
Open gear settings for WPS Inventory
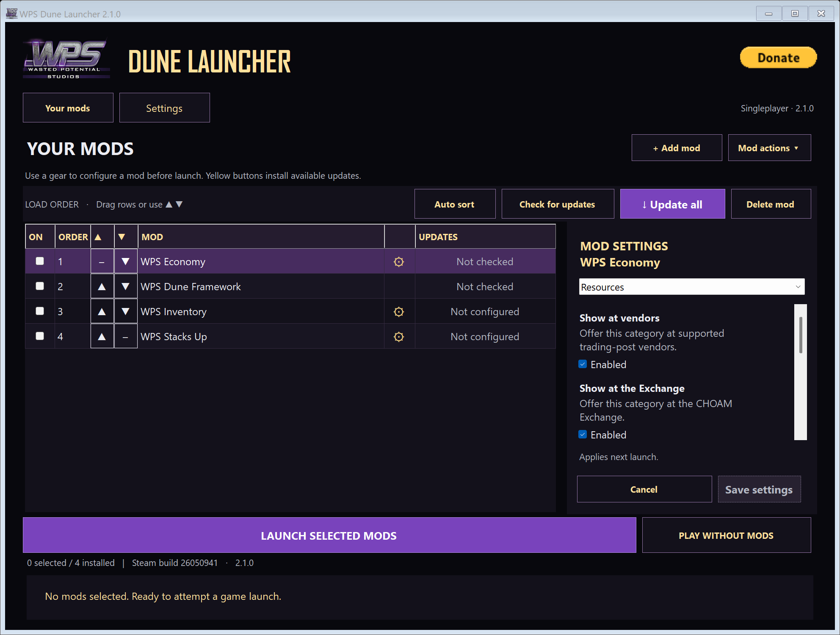pyautogui.click(x=399, y=312)
